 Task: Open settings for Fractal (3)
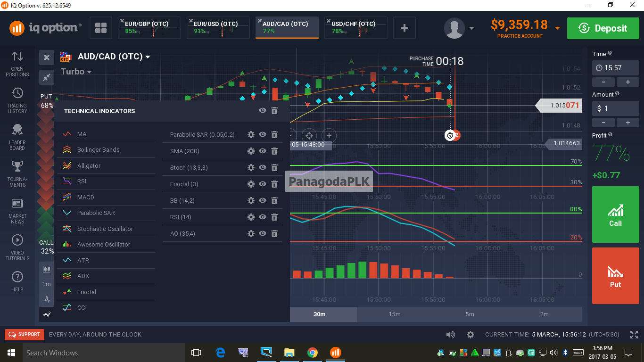pyautogui.click(x=251, y=184)
